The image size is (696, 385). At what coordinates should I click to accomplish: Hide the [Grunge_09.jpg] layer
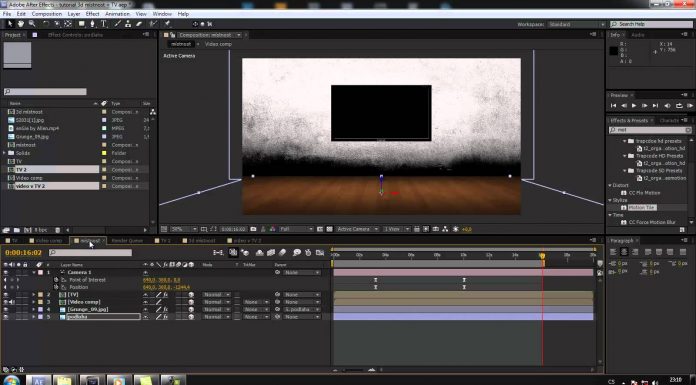tap(6, 310)
